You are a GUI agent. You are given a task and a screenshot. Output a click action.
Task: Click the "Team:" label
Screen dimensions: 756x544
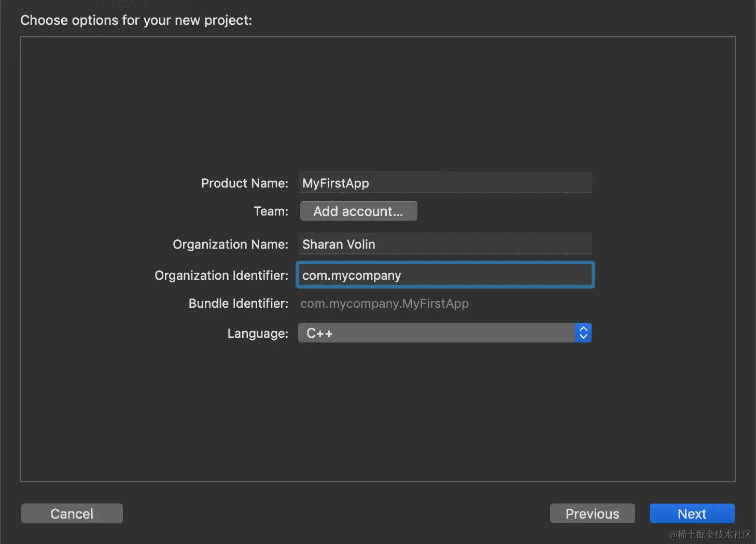pyautogui.click(x=271, y=211)
